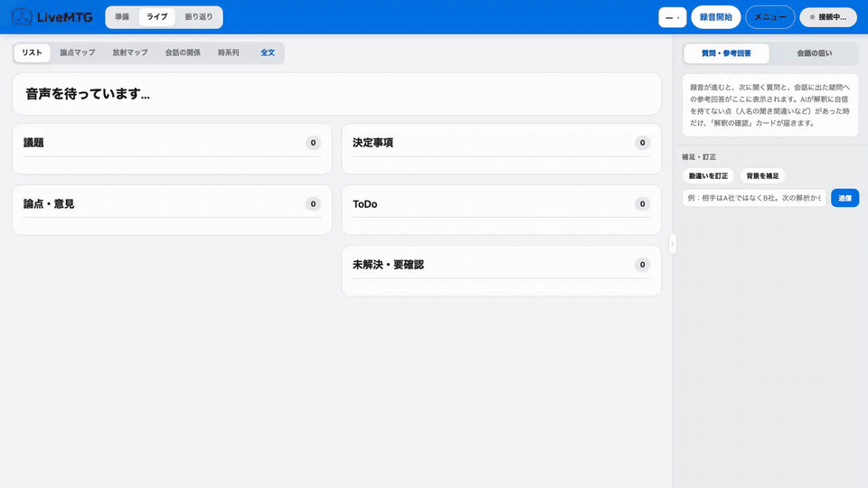Click the ToDo count badge
Screen dimensions: 868x488
coord(642,204)
